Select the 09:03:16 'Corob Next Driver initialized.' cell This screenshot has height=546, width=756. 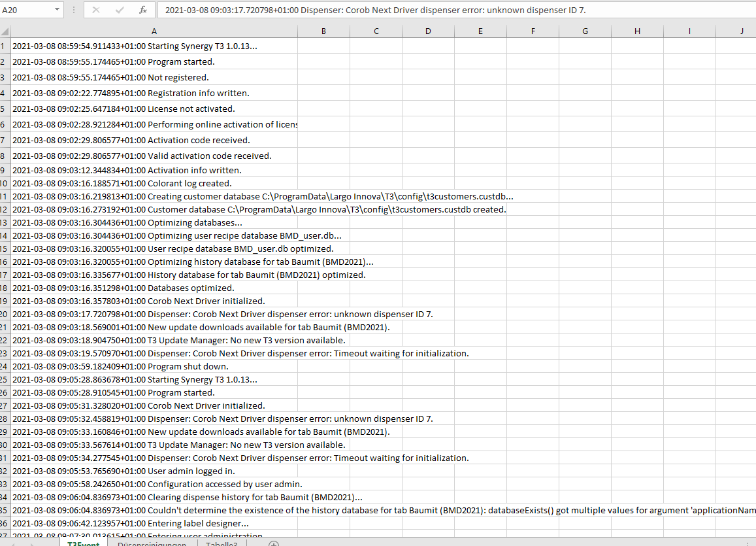154,301
